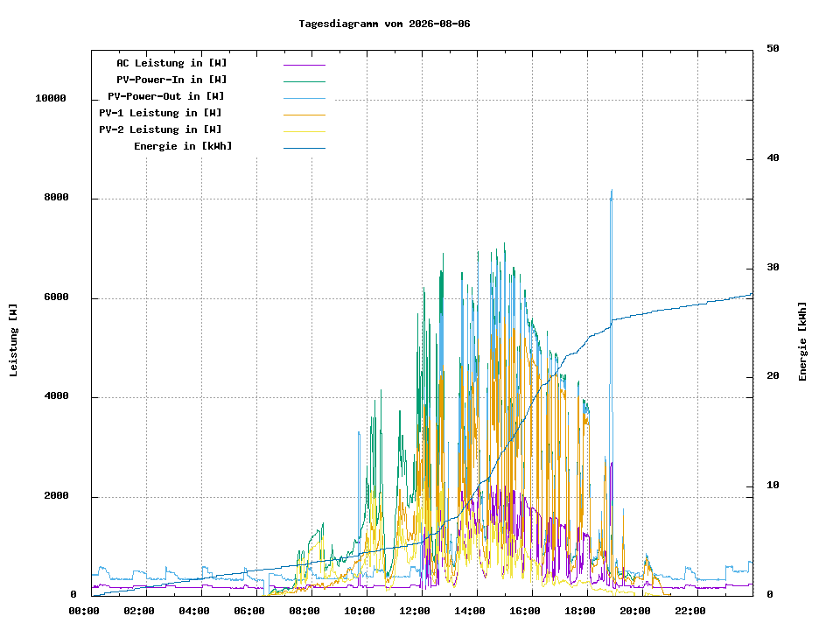Image resolution: width=840 pixels, height=630 pixels.
Task: Click the orange PV-1 Leistung legend line sample
Action: click(304, 115)
